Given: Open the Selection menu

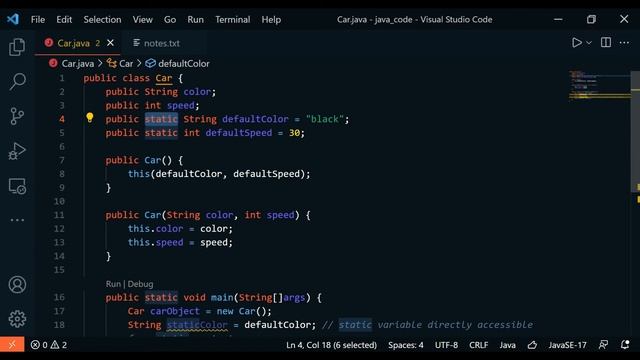Looking at the screenshot, I should point(102,20).
